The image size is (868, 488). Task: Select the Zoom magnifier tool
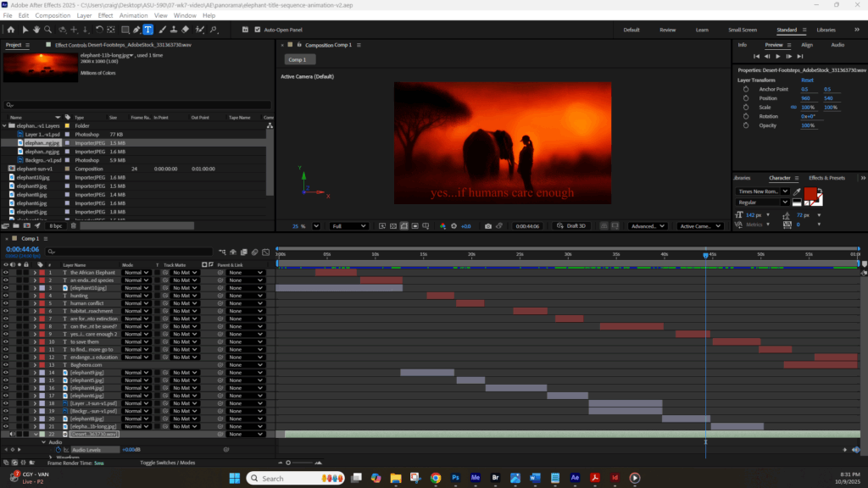(47, 30)
